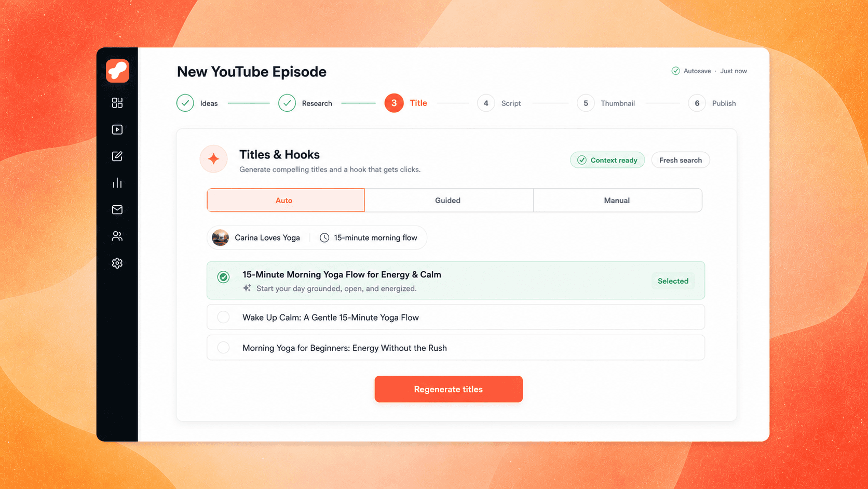Viewport: 868px width, 489px height.
Task: Click the Title step label
Action: 418,103
